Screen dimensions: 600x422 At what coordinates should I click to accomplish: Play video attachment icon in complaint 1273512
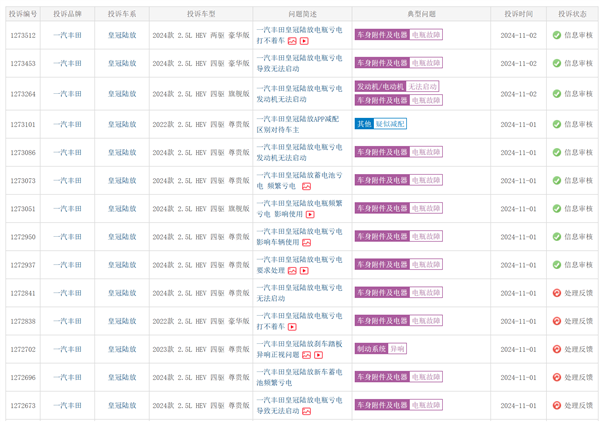pos(304,41)
